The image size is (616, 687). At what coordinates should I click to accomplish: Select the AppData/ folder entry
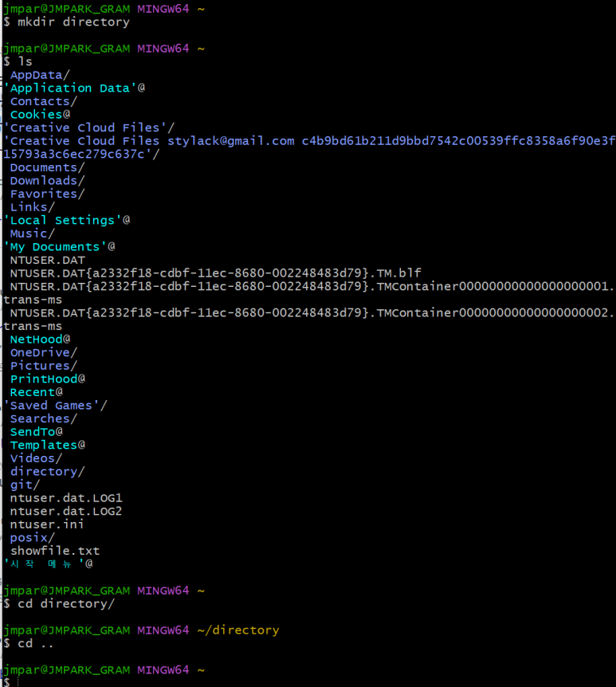(x=40, y=75)
